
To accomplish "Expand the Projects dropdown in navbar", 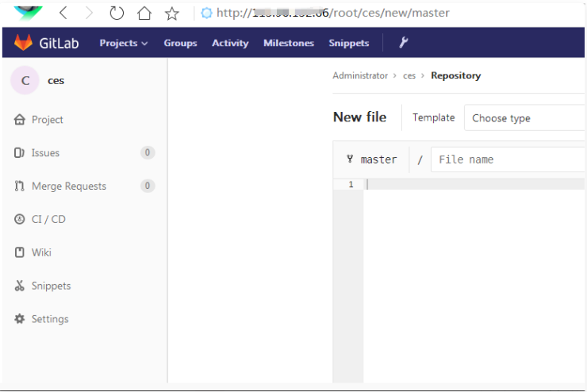I will (124, 43).
